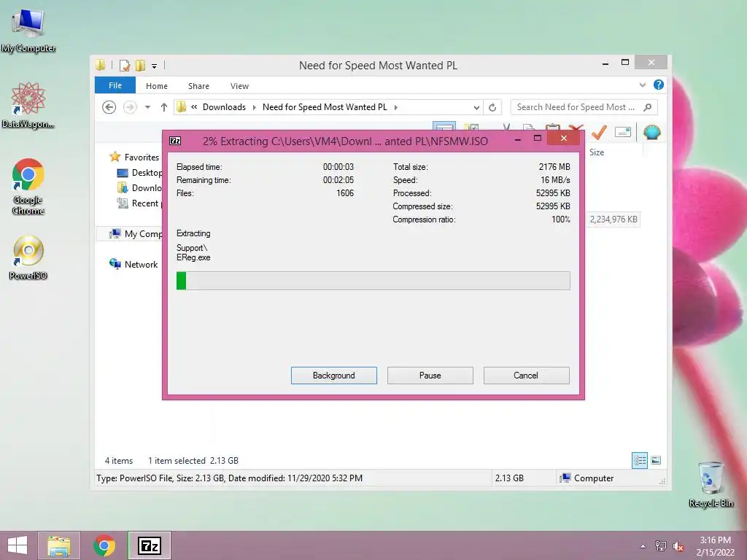Open File Explorer from the taskbar
Screen dimensions: 747x560
click(x=59, y=545)
